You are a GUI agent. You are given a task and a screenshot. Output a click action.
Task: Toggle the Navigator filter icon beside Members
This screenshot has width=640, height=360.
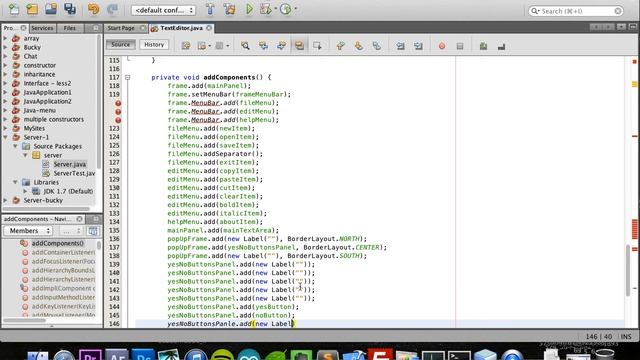pyautogui.click(x=93, y=231)
